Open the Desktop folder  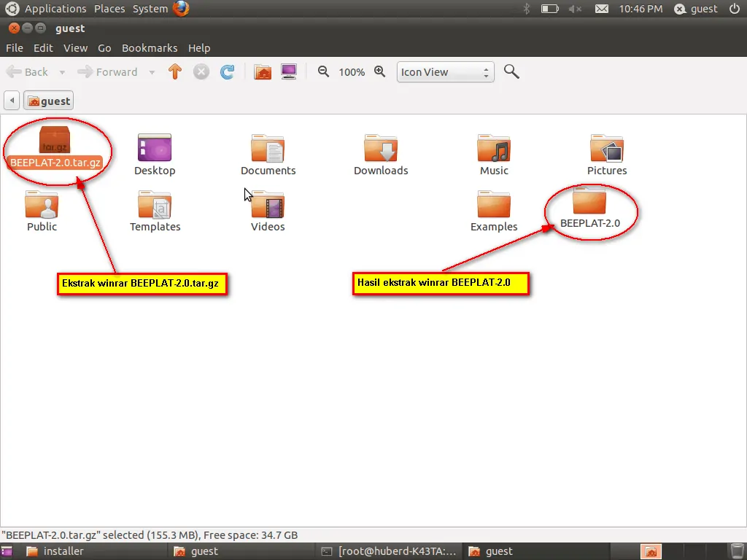click(x=155, y=155)
